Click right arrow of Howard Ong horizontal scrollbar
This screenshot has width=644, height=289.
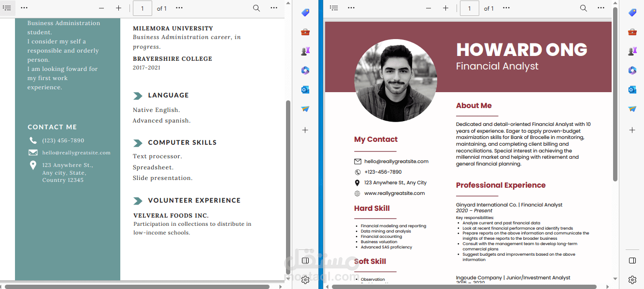click(609, 287)
